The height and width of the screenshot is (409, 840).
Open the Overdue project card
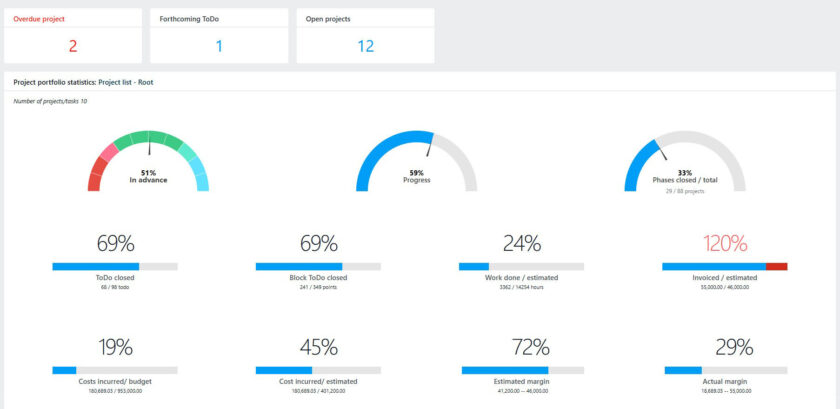click(x=73, y=36)
